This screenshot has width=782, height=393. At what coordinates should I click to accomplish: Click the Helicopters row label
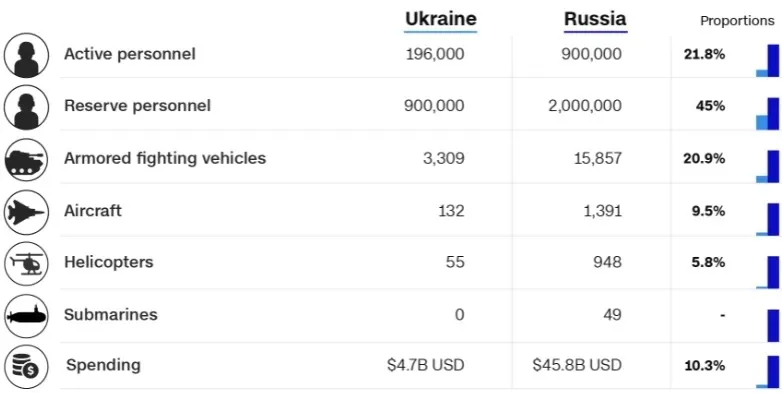(109, 262)
